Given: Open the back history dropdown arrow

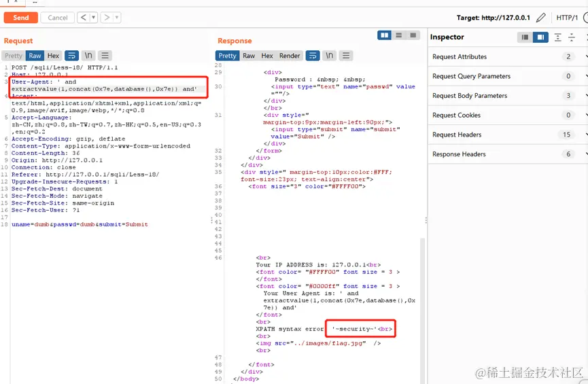Looking at the screenshot, I should pyautogui.click(x=93, y=17).
